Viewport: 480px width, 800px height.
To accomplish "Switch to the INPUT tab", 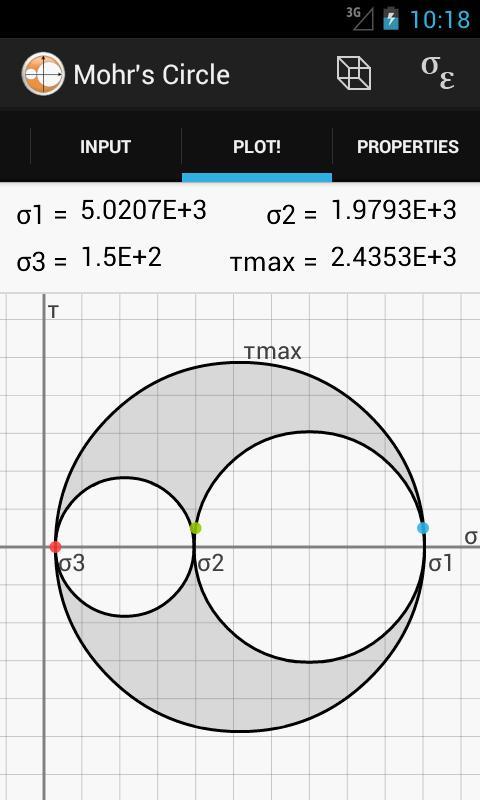I will (x=106, y=147).
